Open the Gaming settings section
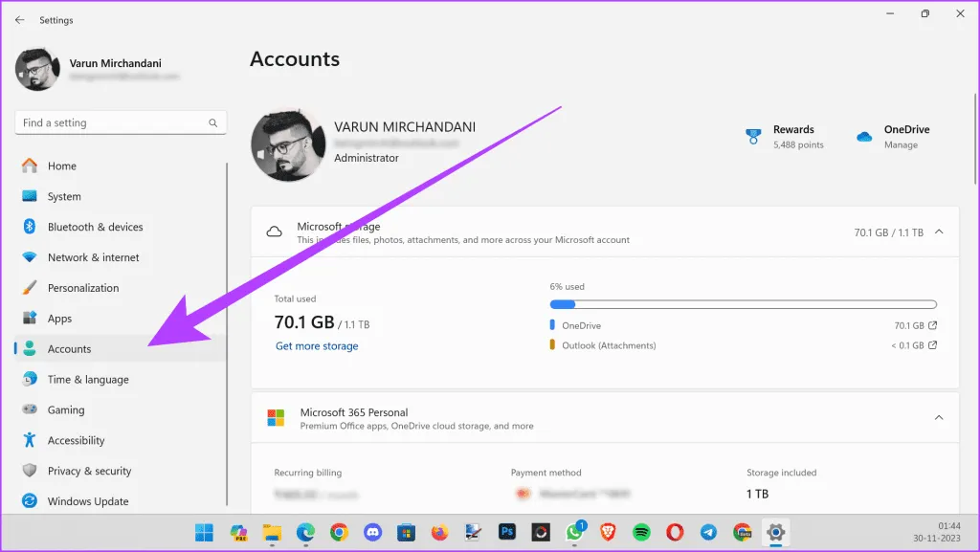The height and width of the screenshot is (552, 980). click(66, 409)
